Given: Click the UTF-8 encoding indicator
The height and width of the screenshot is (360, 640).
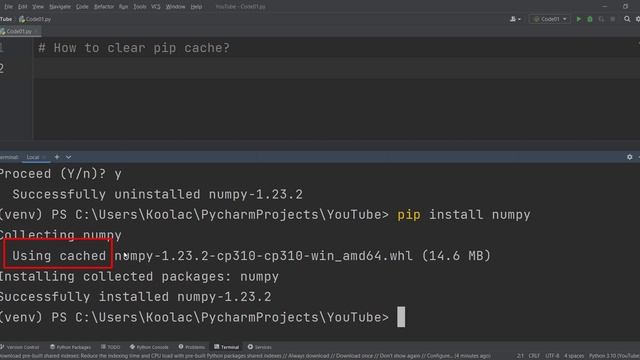Looking at the screenshot, I should [x=552, y=356].
